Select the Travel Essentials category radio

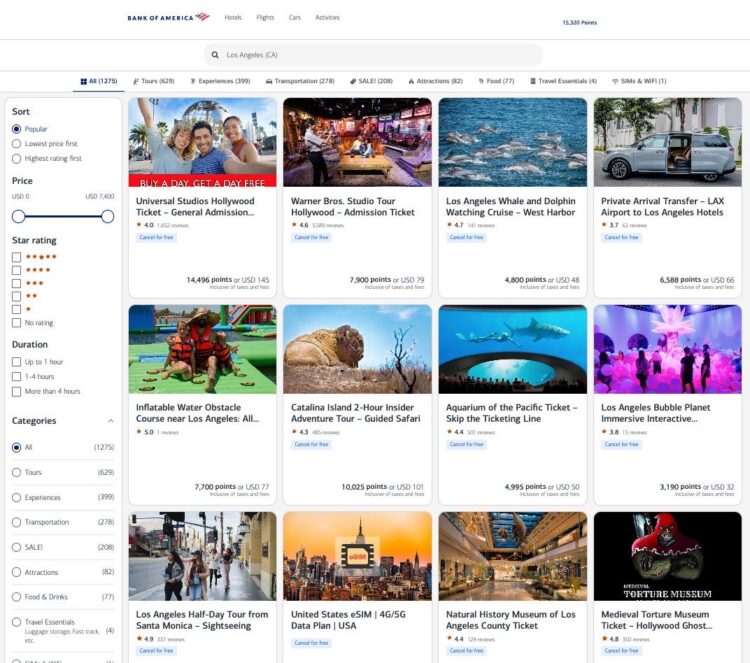tap(17, 622)
